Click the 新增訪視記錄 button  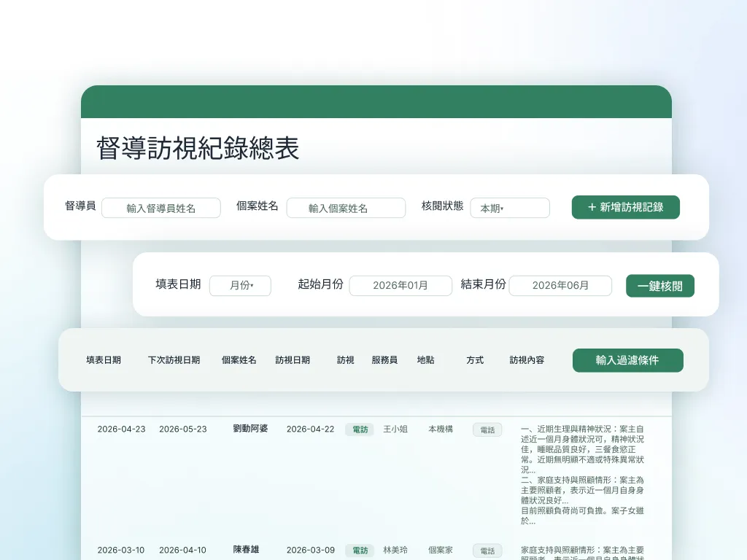pos(625,207)
